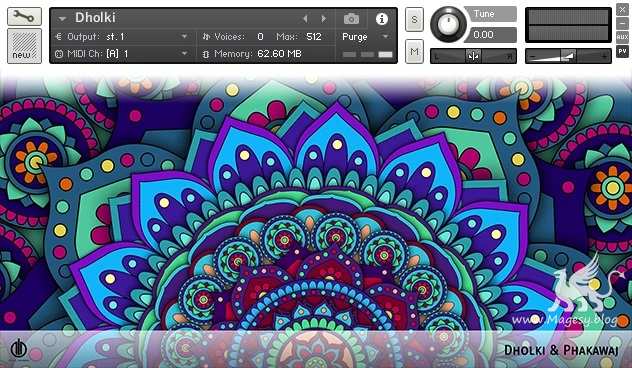
Task: Toggle the PV performance view button
Action: click(x=622, y=52)
